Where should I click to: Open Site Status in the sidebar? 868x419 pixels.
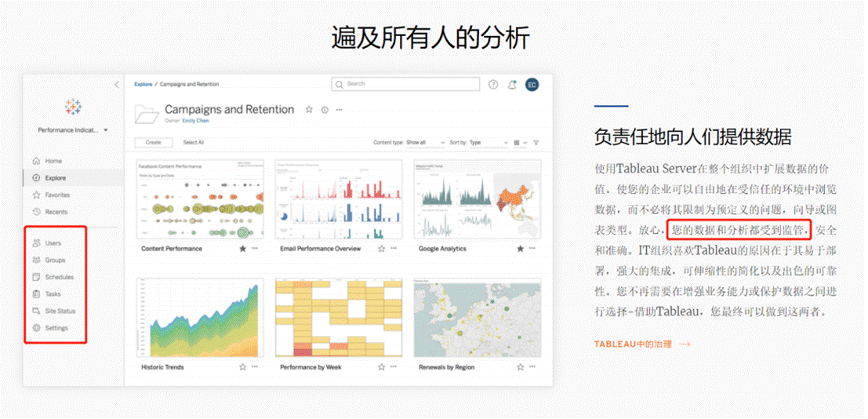pos(60,312)
